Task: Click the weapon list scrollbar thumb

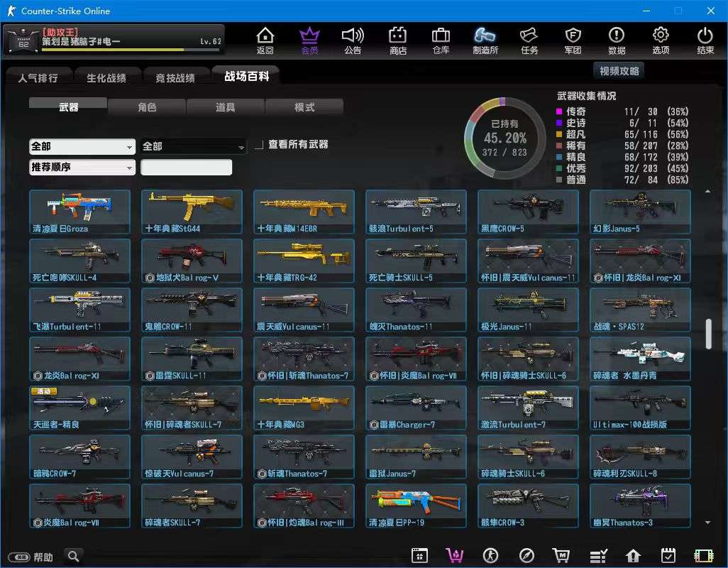Action: 709,334
